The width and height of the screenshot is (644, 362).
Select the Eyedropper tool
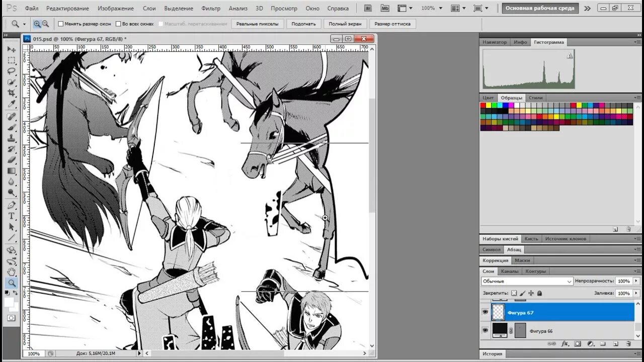[12, 105]
